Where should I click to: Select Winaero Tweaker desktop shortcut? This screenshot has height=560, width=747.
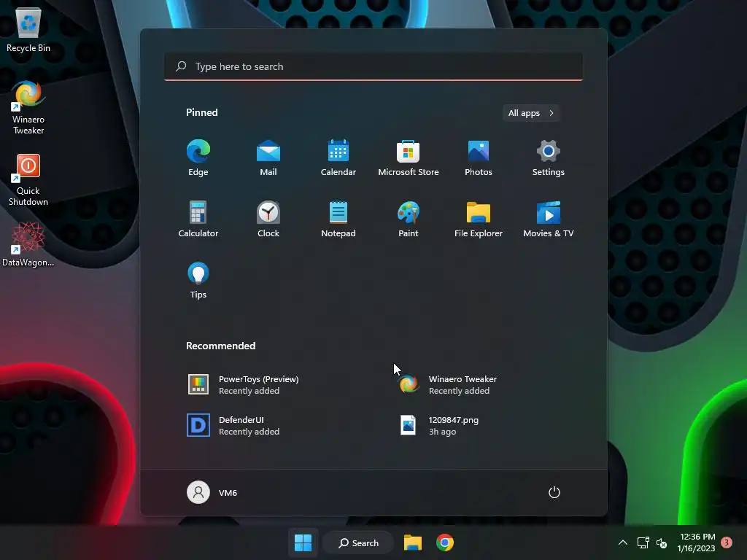pyautogui.click(x=28, y=108)
